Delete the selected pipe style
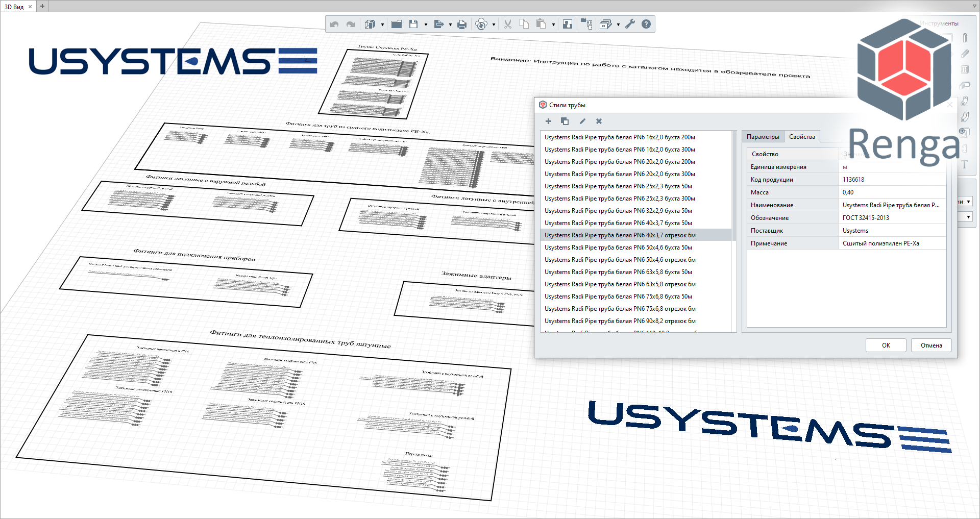980x519 pixels. (599, 121)
